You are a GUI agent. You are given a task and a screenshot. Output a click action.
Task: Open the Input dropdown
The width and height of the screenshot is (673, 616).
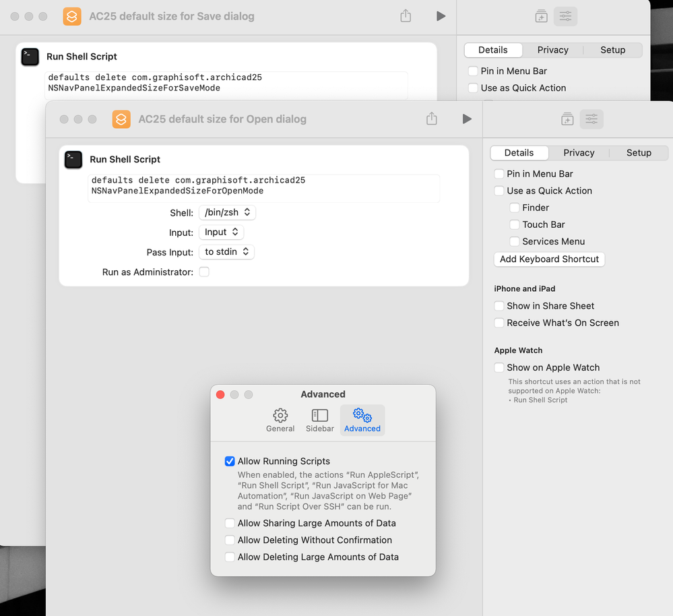click(221, 233)
